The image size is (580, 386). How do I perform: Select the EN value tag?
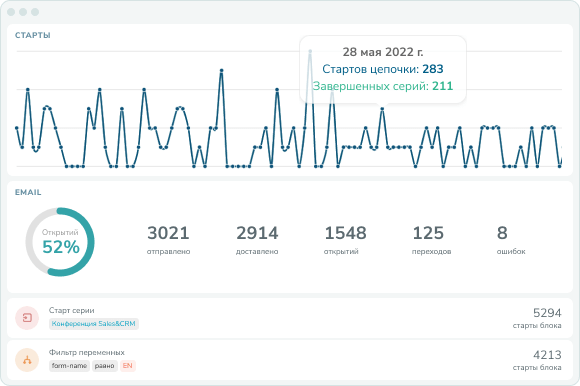(x=128, y=366)
